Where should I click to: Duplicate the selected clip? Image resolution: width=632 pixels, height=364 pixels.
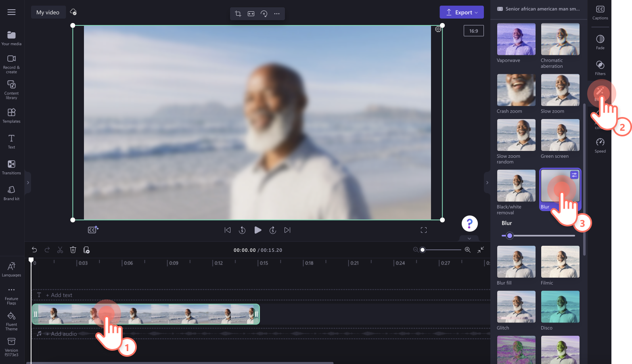pos(86,250)
